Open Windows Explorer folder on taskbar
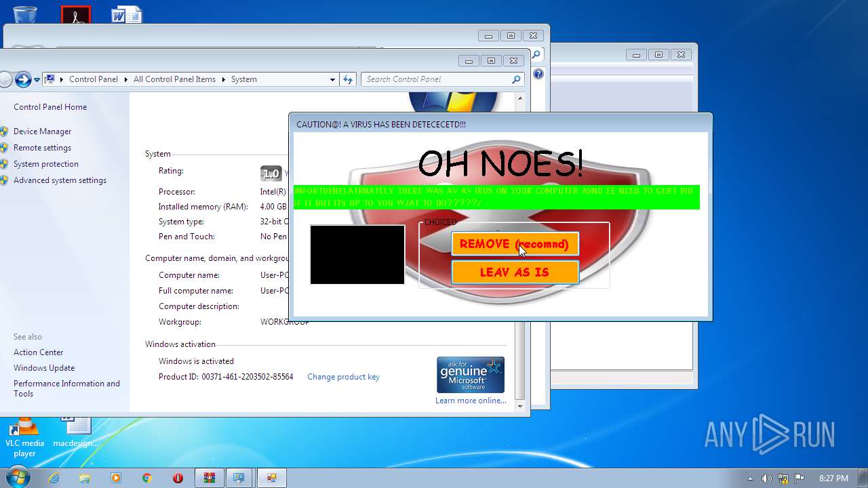This screenshot has height=488, width=868. click(x=85, y=478)
